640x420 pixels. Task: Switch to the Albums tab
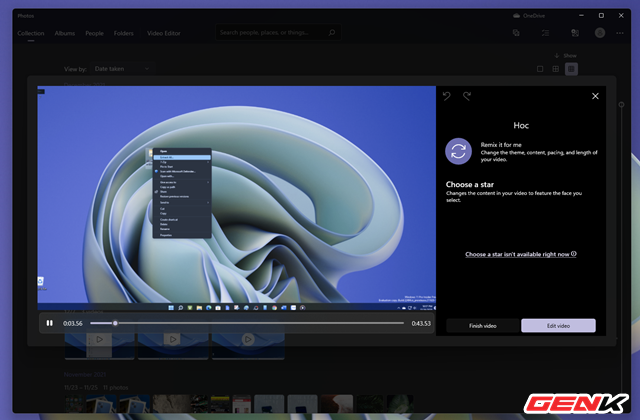64,33
